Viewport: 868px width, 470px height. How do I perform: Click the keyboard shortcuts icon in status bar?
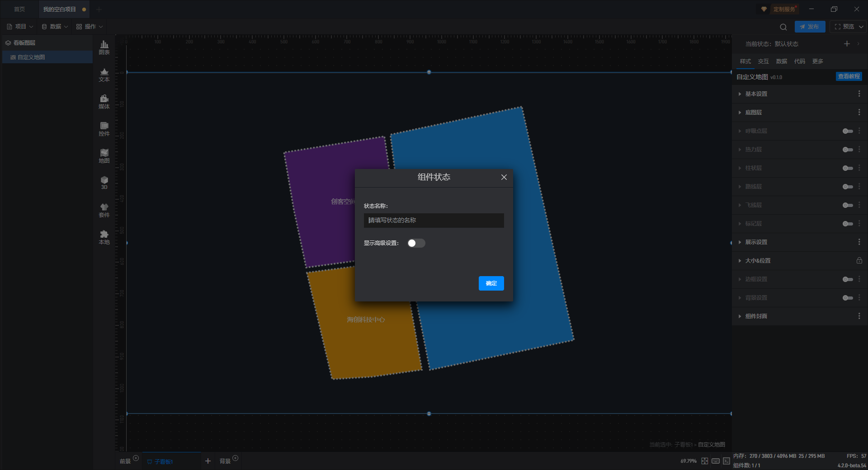click(716, 461)
